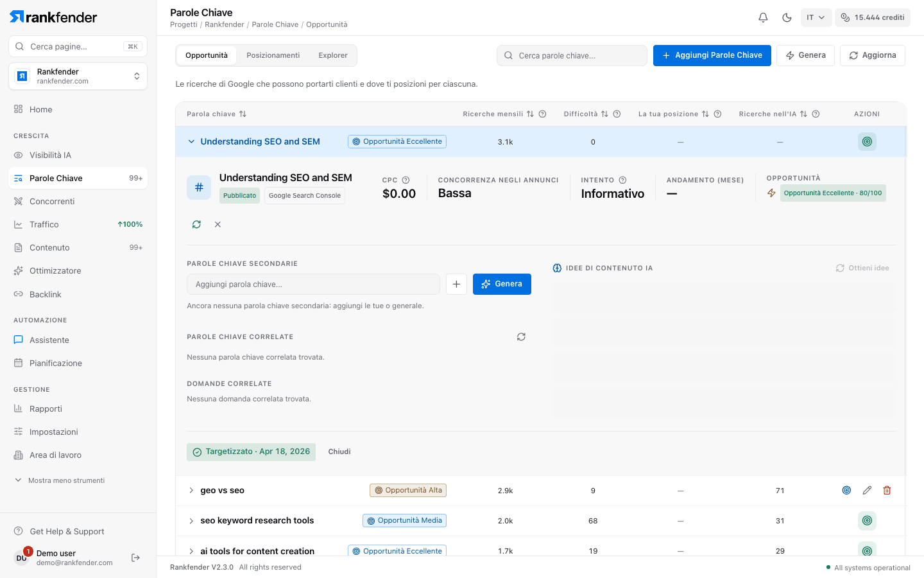Open Contenuto in sidebar
This screenshot has height=578, width=924.
78,247
